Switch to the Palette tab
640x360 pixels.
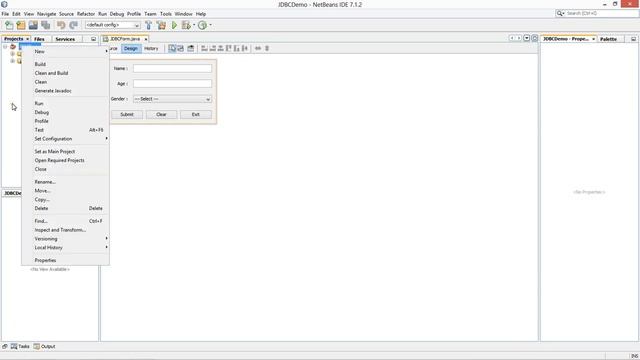[x=609, y=39]
